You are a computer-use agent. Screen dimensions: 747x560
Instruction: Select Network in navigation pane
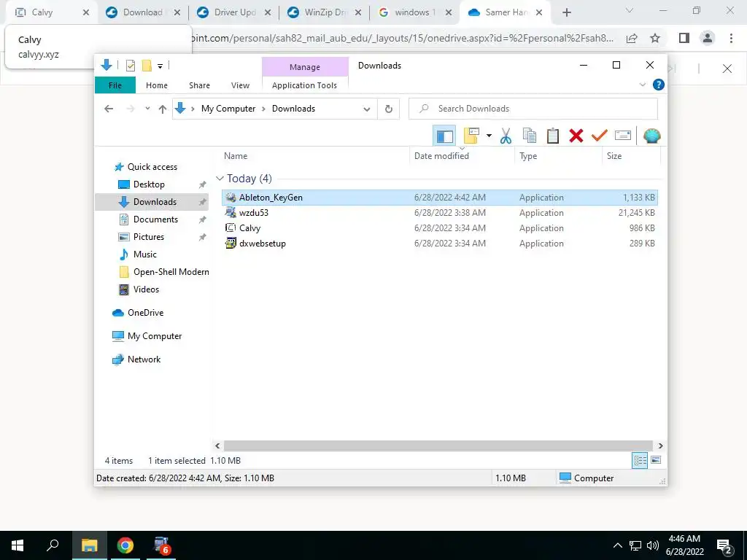click(x=144, y=359)
